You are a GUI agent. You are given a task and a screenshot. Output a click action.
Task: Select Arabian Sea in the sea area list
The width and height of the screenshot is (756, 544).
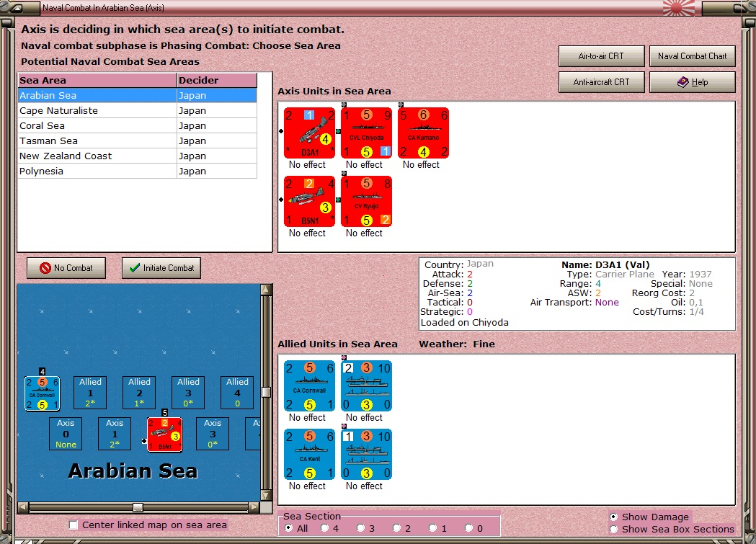[x=137, y=95]
